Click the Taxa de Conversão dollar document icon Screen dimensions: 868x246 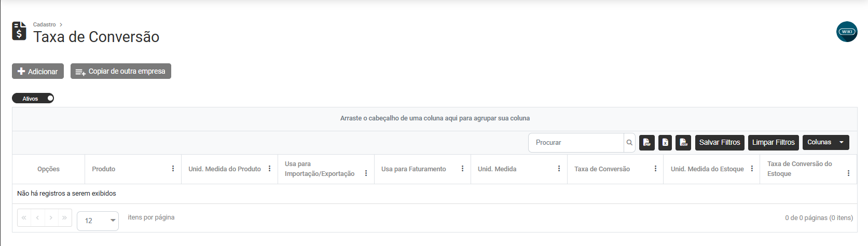point(19,31)
